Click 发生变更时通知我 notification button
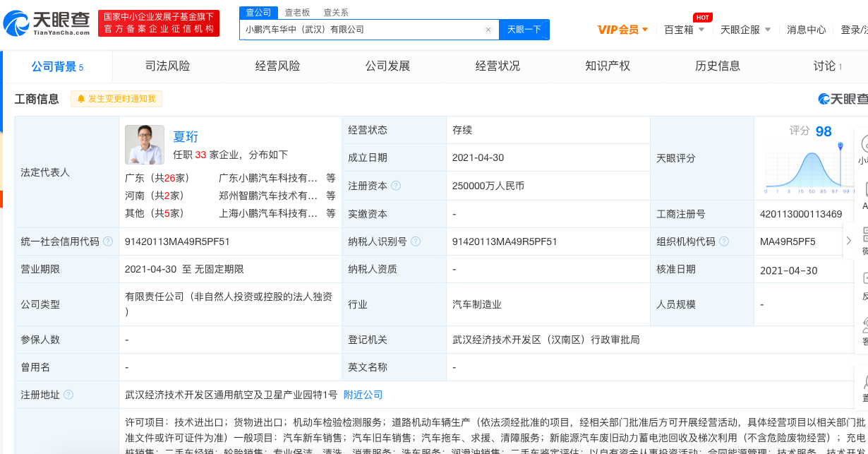 tap(116, 99)
